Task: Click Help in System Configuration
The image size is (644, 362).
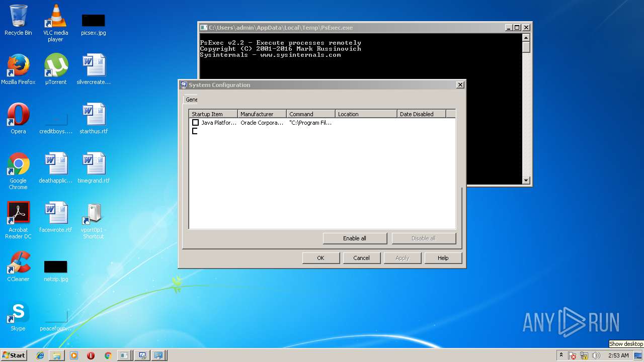Action: click(x=443, y=258)
